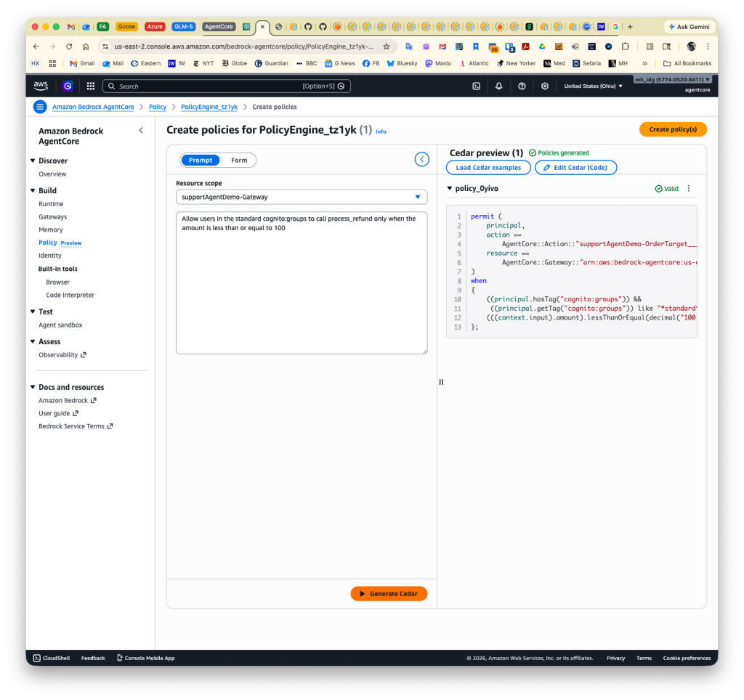Click Ask Gemini in the browser toolbar

click(689, 26)
